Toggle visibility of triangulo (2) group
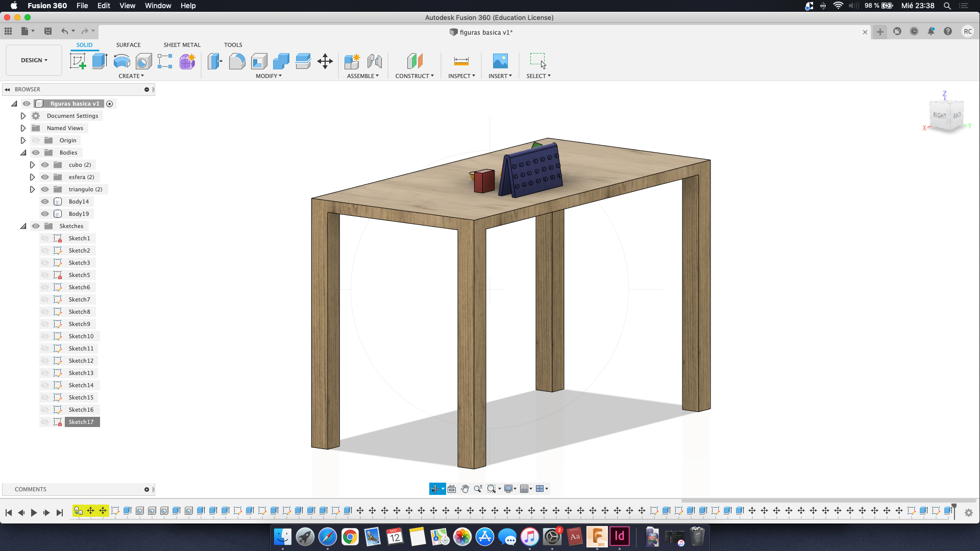Image resolution: width=980 pixels, height=551 pixels. (44, 189)
